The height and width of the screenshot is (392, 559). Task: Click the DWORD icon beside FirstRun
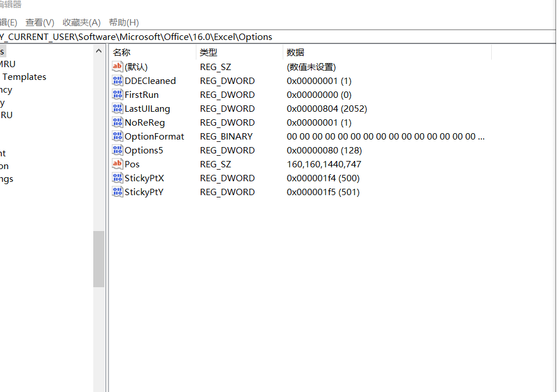coord(117,94)
